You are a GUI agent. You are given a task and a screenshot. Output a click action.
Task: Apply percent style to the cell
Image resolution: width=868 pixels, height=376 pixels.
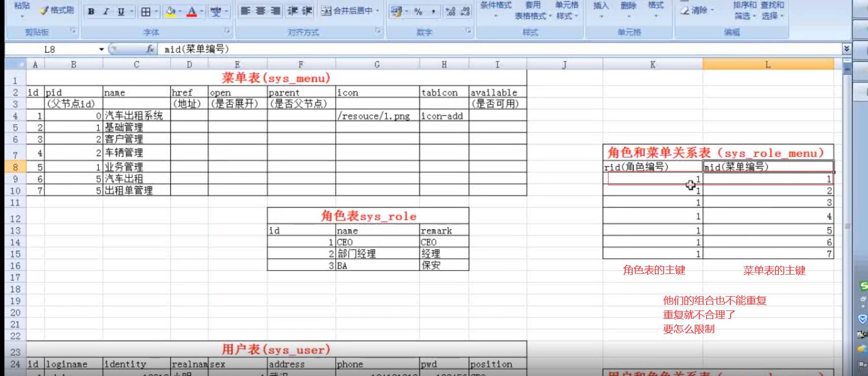418,12
